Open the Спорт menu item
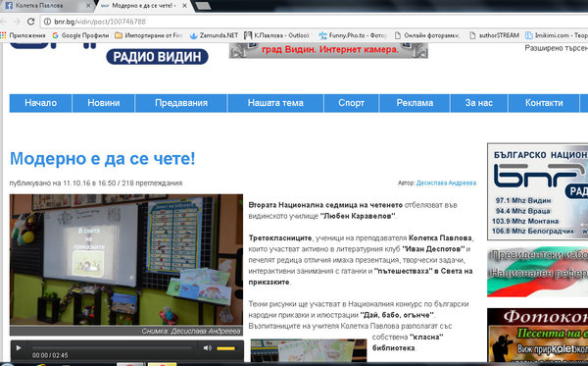 (x=352, y=103)
